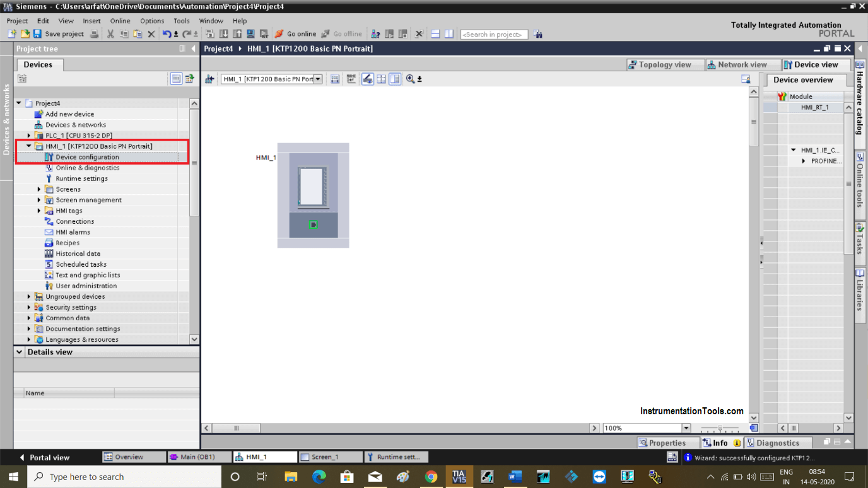The width and height of the screenshot is (868, 488).
Task: Click the Start simulation icon
Action: 250,34
